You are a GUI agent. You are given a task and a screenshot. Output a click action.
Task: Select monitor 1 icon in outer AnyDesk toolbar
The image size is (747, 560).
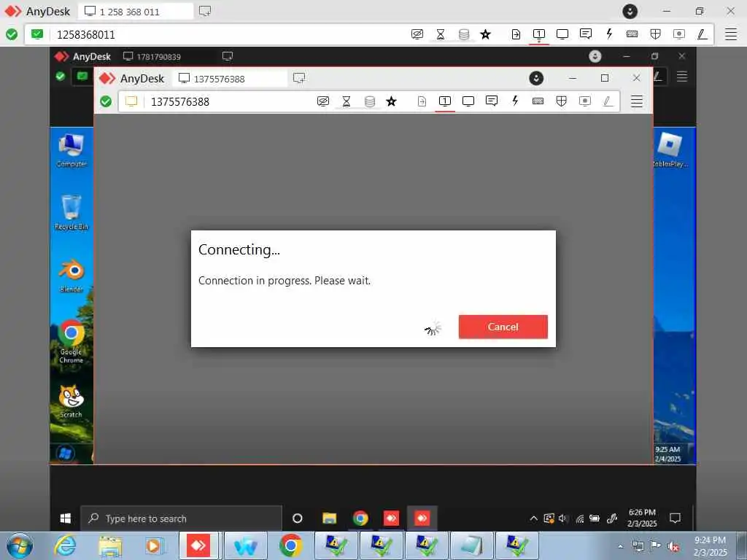click(539, 34)
